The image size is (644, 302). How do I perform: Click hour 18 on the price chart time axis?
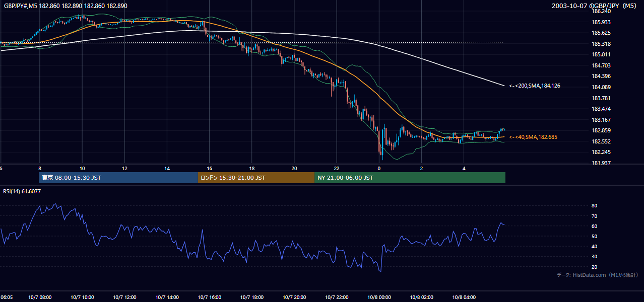[x=252, y=168]
